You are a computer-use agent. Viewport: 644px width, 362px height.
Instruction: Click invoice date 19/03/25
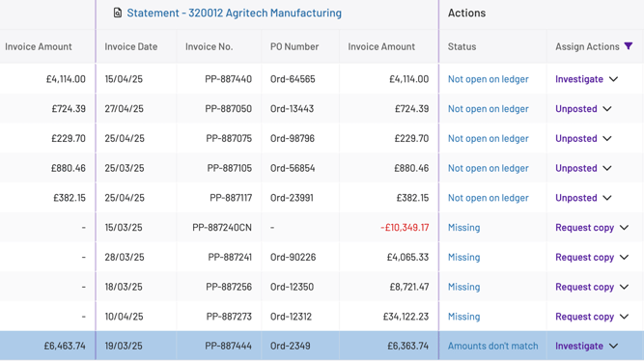[124, 346]
